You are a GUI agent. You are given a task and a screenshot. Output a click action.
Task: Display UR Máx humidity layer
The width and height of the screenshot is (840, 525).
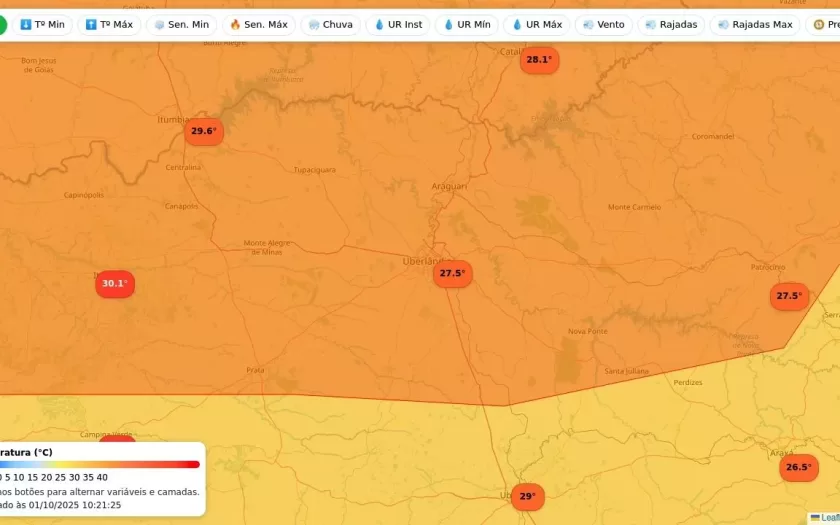(x=536, y=24)
